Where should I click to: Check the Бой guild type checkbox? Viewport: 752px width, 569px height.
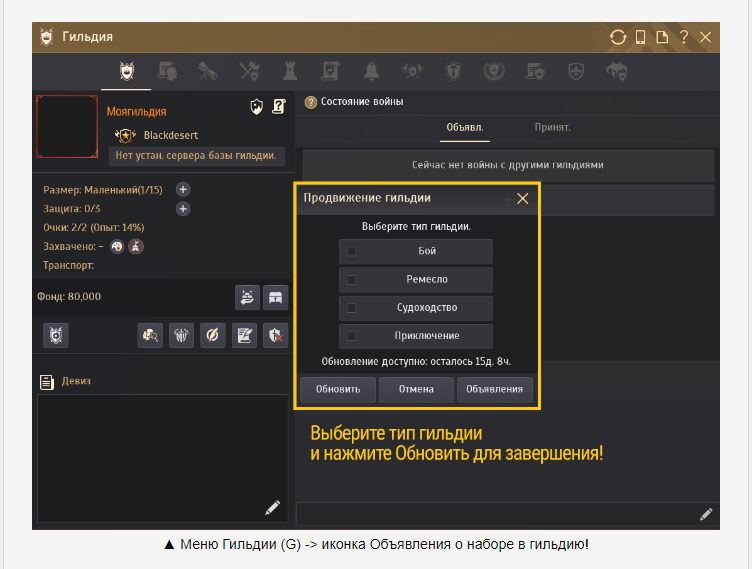(351, 251)
